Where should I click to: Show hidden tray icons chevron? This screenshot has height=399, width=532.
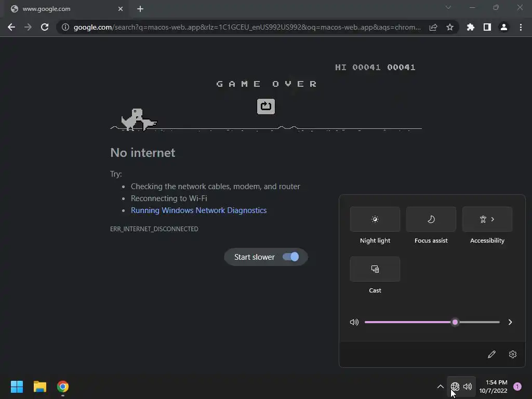point(441,387)
